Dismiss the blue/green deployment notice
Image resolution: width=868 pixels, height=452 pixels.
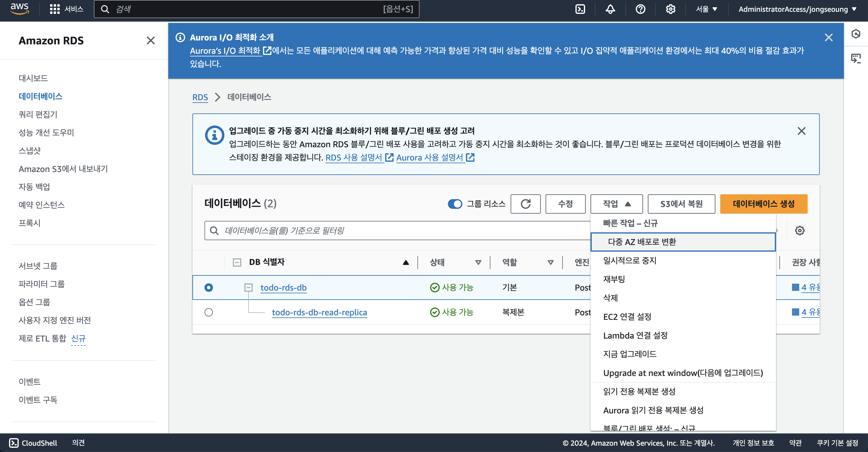(802, 131)
